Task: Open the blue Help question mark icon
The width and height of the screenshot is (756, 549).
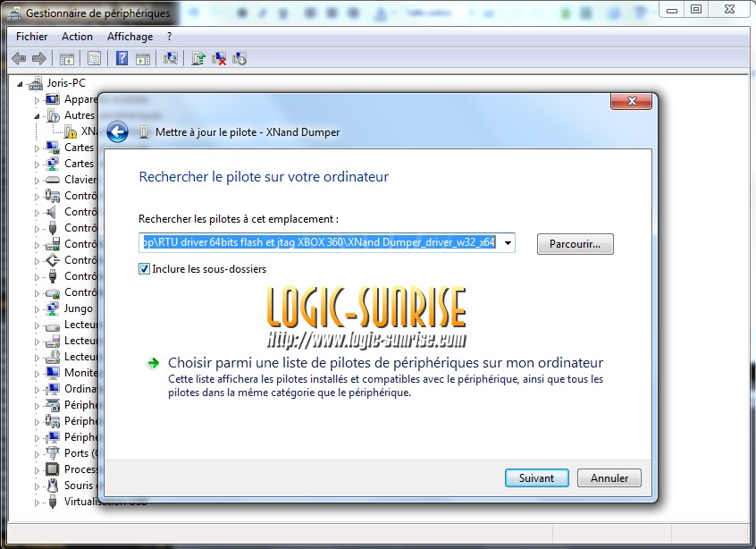Action: click(122, 58)
